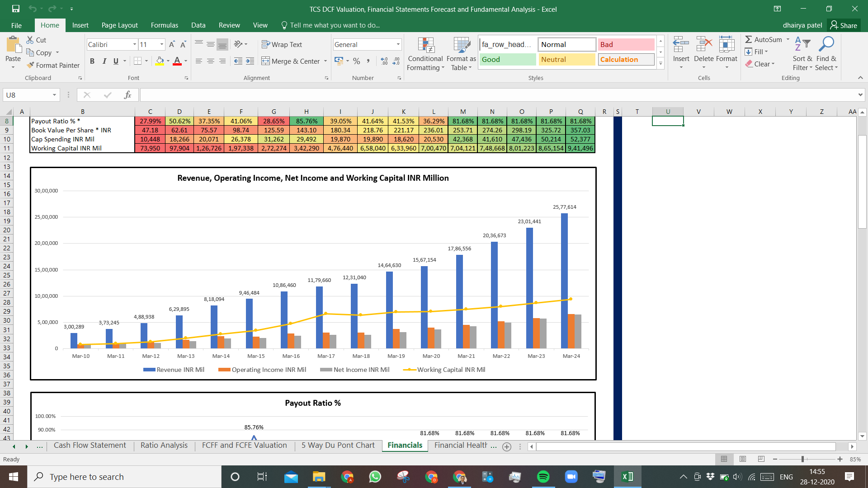Screen dimensions: 868x488
Task: Toggle Middle Align alignment
Action: 210,44
